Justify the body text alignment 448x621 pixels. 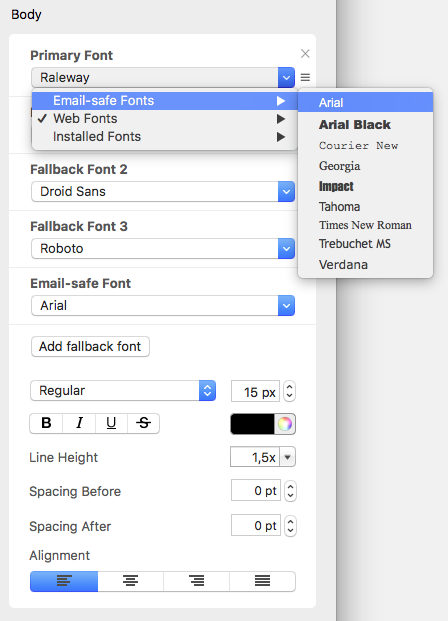pos(262,581)
